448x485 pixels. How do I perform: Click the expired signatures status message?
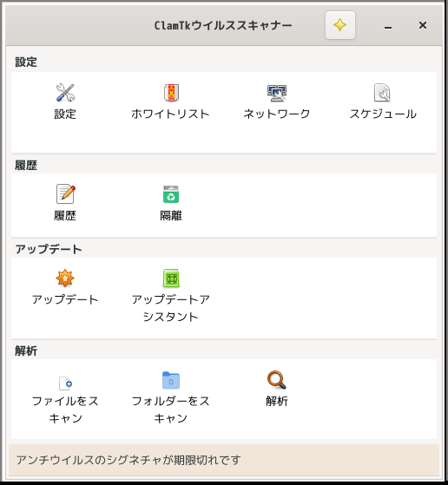(x=128, y=460)
